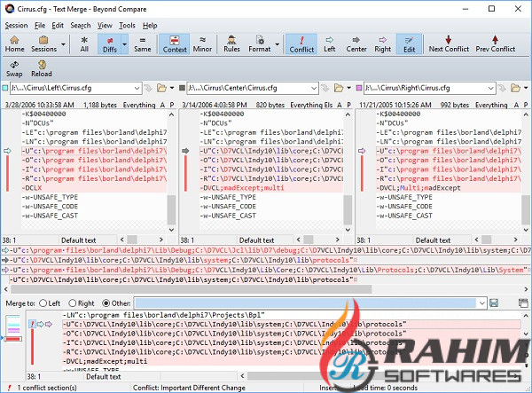Click the center pane arrow on -U line

pos(185,151)
